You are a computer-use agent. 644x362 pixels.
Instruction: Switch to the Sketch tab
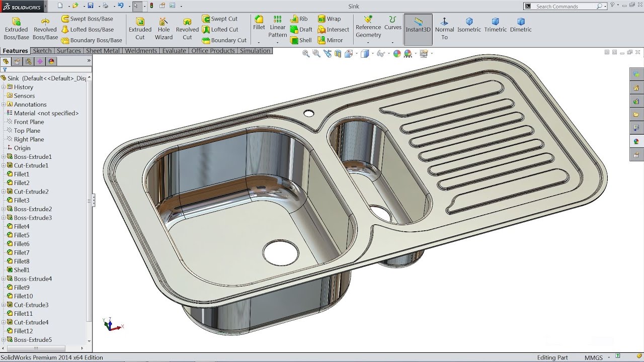tap(42, 50)
